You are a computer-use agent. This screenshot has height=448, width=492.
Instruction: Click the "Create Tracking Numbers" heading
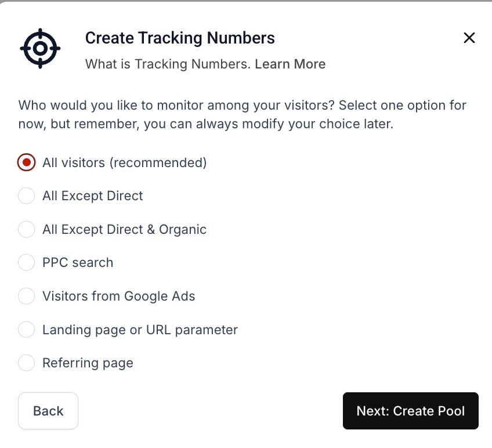click(x=180, y=38)
